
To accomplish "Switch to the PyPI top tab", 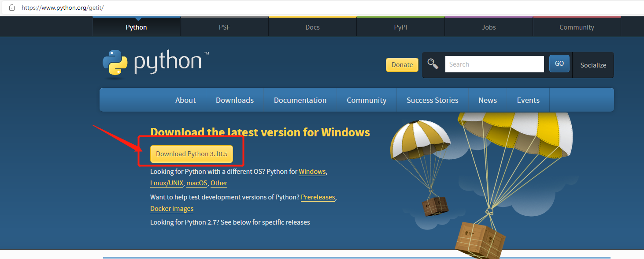I will [401, 27].
